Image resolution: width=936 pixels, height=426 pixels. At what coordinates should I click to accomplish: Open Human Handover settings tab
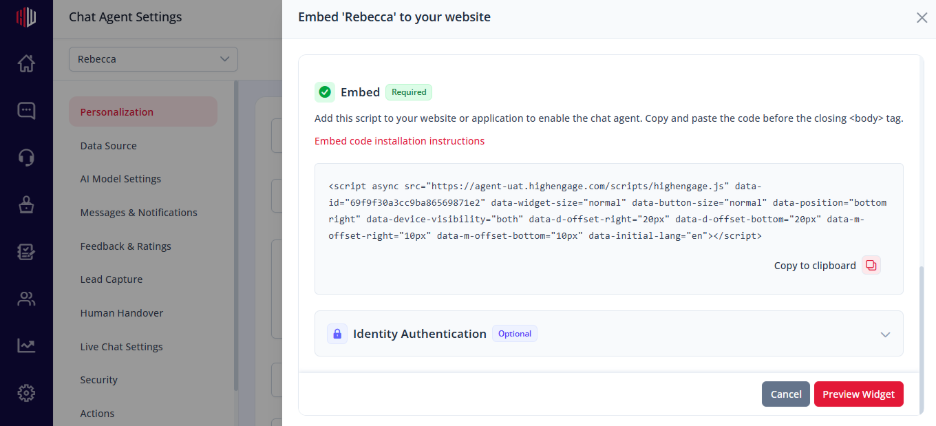coord(121,313)
